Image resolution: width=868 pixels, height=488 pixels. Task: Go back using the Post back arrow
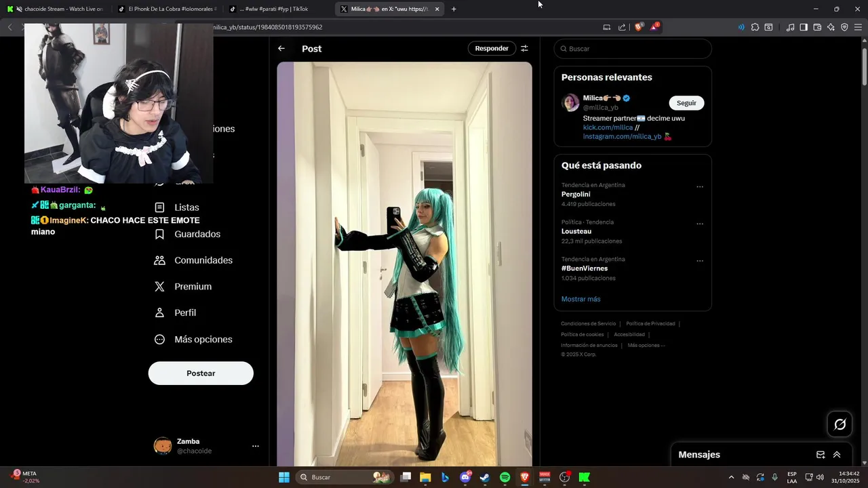coord(281,49)
